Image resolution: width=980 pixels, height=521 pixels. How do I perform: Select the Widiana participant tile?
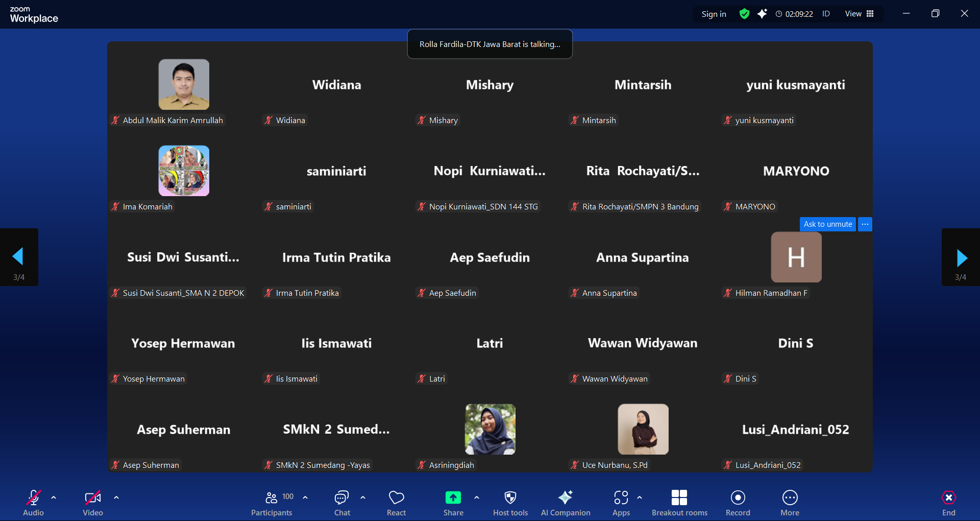[x=337, y=85]
